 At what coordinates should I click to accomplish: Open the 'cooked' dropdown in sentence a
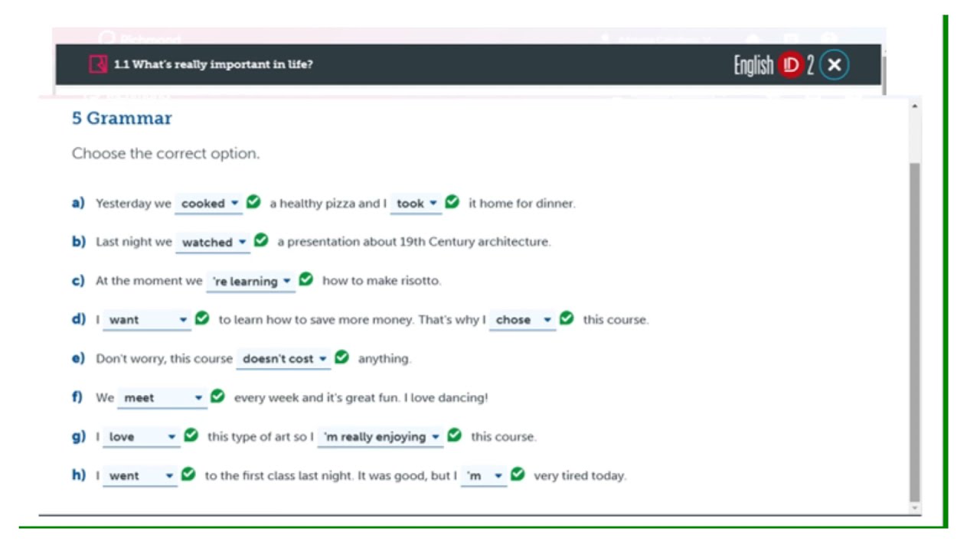point(210,204)
